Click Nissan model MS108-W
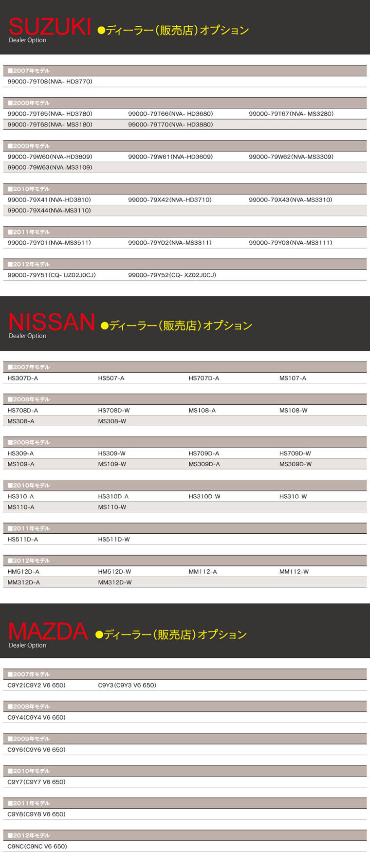The height and width of the screenshot is (868, 370). [293, 411]
